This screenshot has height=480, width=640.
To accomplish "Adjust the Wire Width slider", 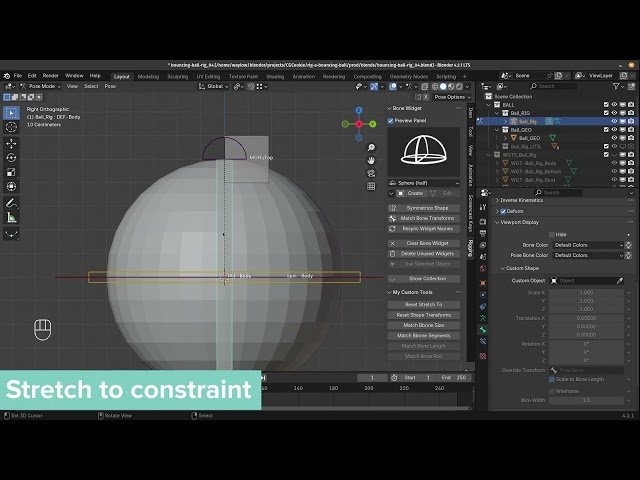I will [x=587, y=400].
